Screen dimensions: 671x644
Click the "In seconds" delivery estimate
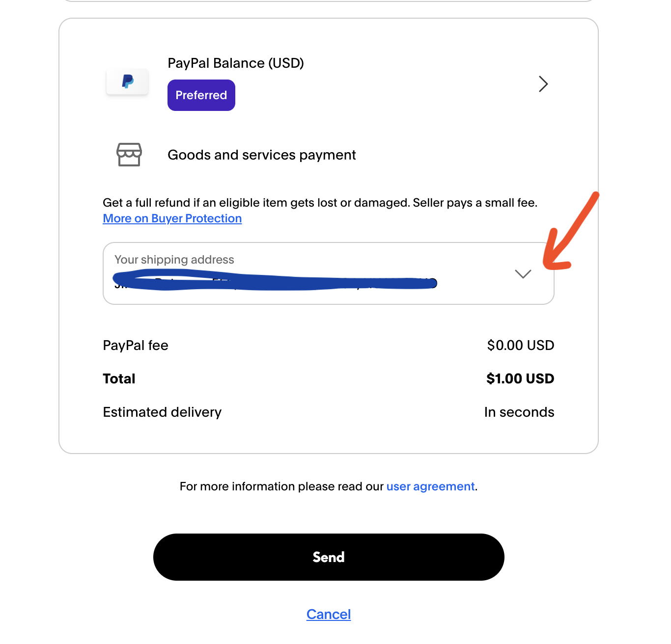[519, 412]
